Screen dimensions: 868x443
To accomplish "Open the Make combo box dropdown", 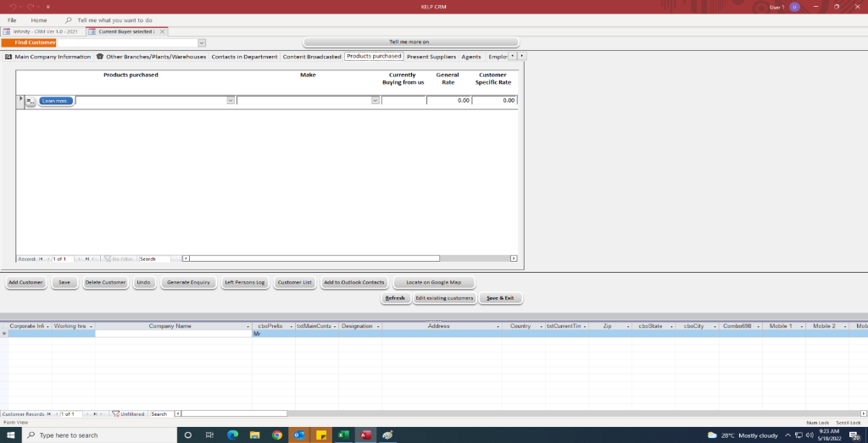I will tap(375, 100).
